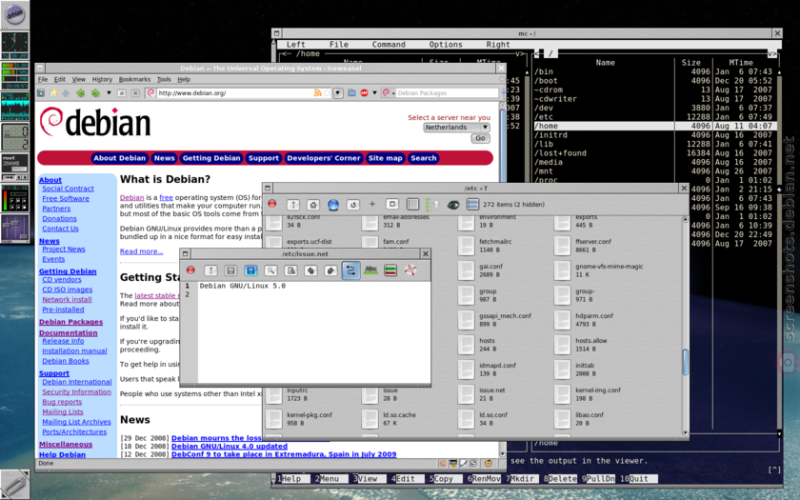Click the grey floppy save icon in editor
This screenshot has width=800, height=500.
[x=231, y=270]
